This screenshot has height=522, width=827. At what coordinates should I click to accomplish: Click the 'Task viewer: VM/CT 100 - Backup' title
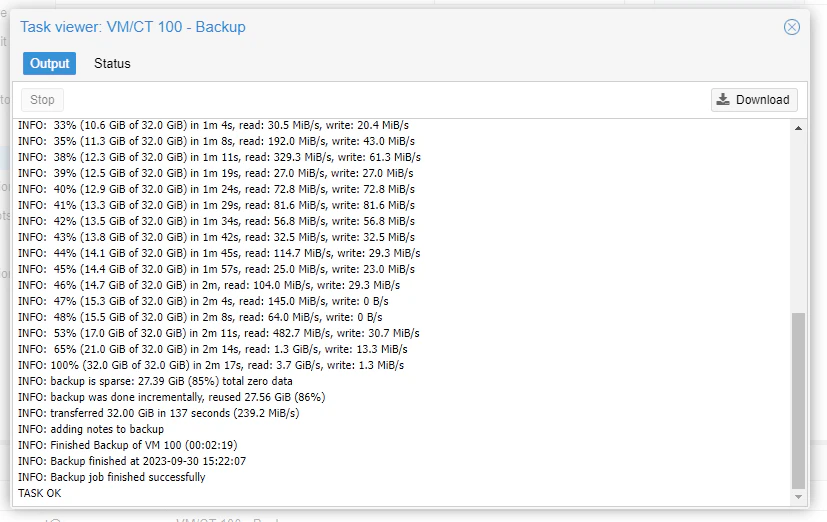point(133,27)
